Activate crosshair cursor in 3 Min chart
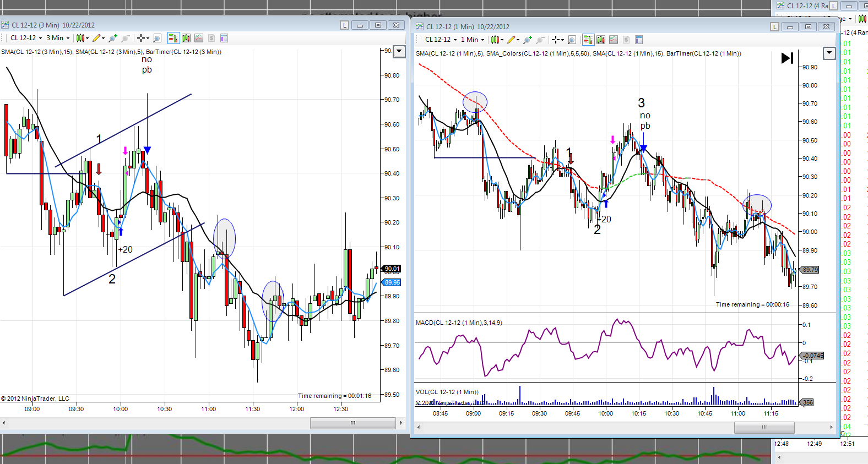This screenshot has height=464, width=868. tap(141, 38)
